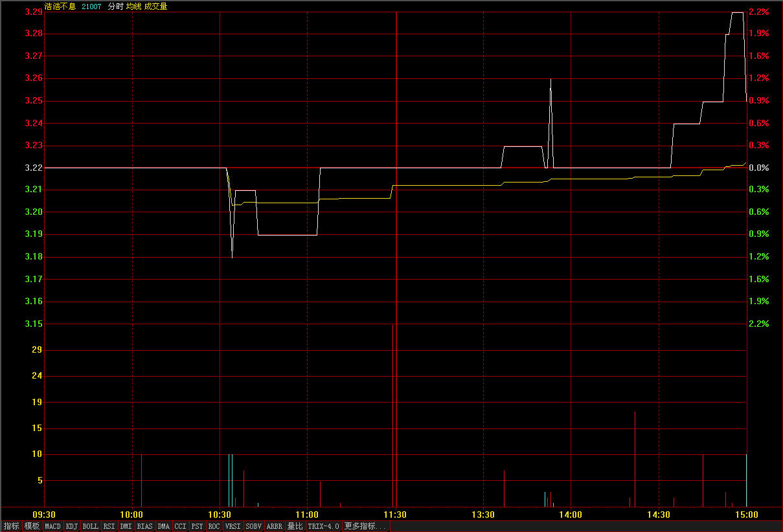The height and width of the screenshot is (532, 783).
Task: Open the 指标 indicators menu
Action: point(11,526)
